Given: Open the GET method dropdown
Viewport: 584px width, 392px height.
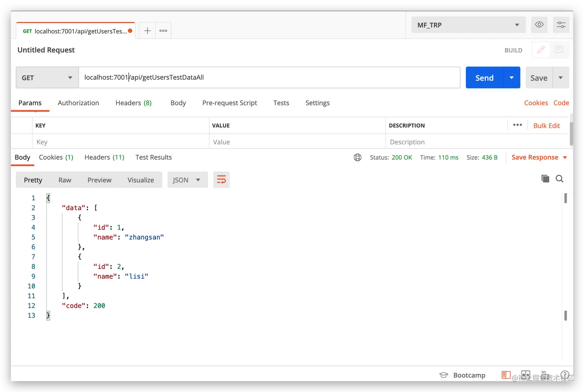Looking at the screenshot, I should pos(47,78).
